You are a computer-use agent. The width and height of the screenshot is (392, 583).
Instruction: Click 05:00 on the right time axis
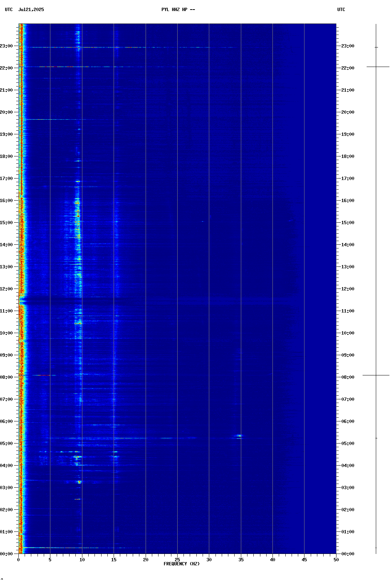pyautogui.click(x=348, y=444)
